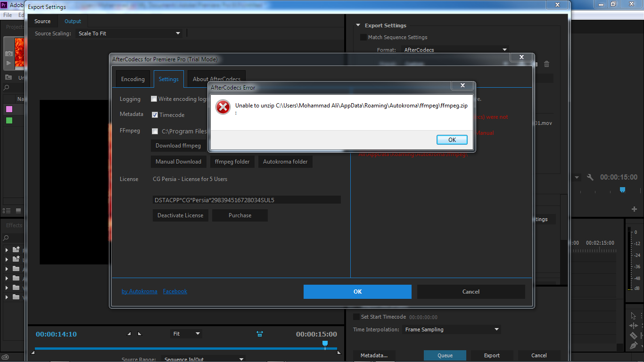Expand the last effects folder in list
The image size is (644, 362).
(x=7, y=297)
